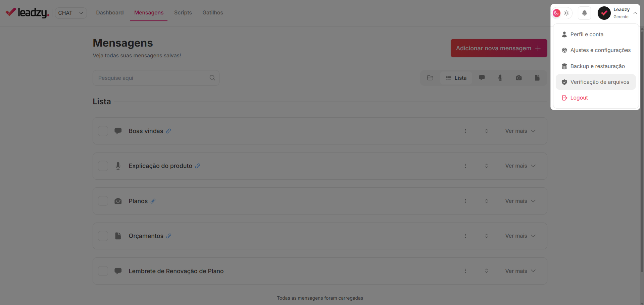This screenshot has height=305, width=644.
Task: Open folder view with the folder icon
Action: click(430, 77)
